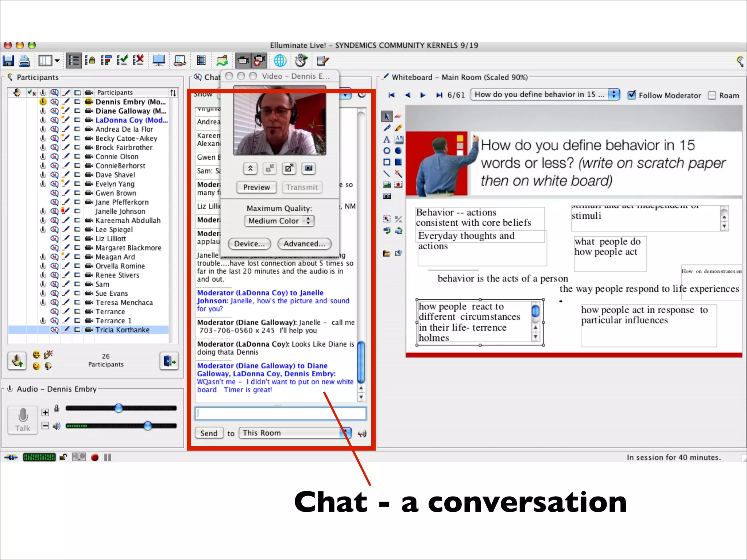Open the Medium Color quality dropdown
Screen dimensions: 747x560
[279, 221]
